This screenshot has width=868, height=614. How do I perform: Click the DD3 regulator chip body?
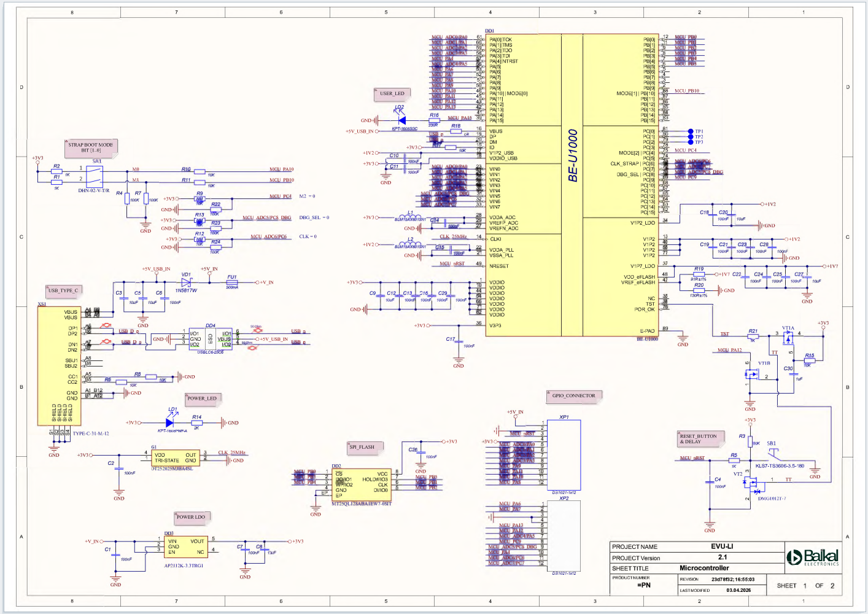tap(187, 547)
